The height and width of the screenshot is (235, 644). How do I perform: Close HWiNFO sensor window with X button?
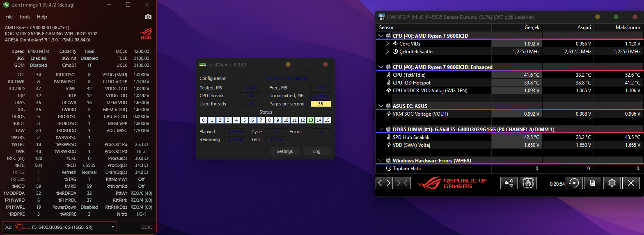[x=631, y=183]
